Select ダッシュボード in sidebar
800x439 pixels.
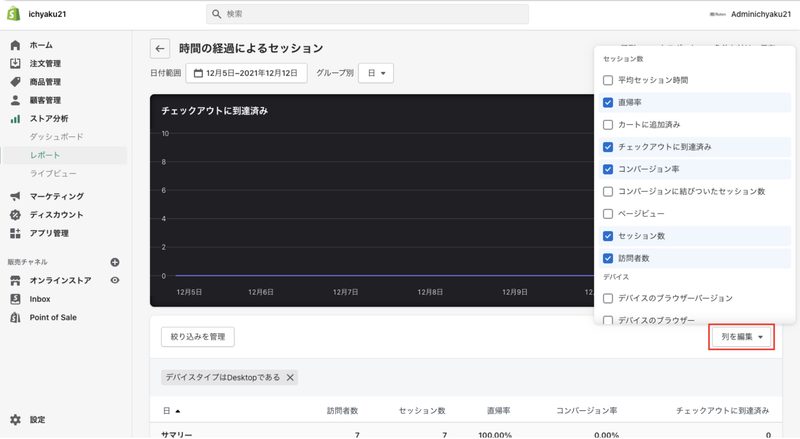[56, 137]
